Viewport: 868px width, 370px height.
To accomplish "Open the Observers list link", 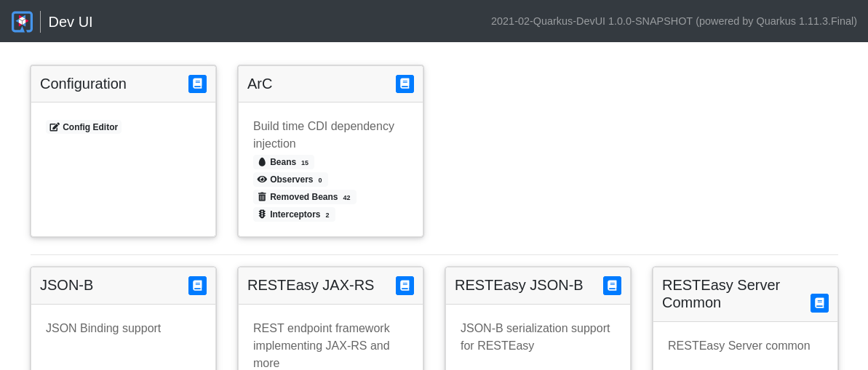I will point(290,180).
